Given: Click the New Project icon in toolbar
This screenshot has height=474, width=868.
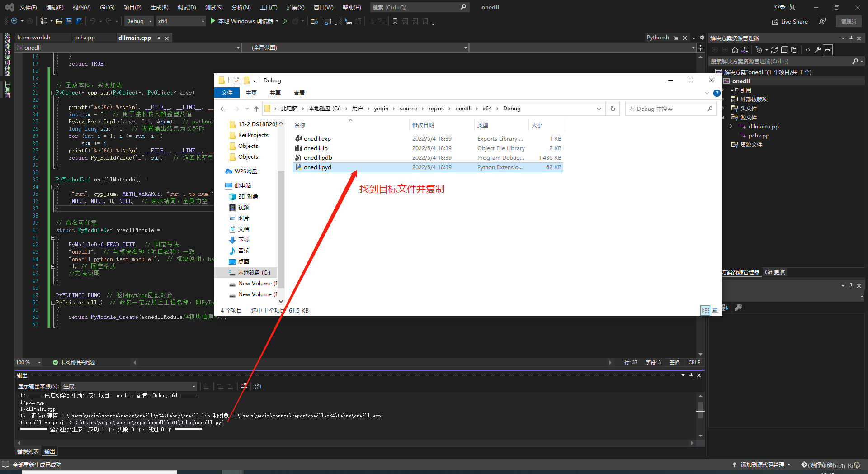Looking at the screenshot, I should [44, 21].
